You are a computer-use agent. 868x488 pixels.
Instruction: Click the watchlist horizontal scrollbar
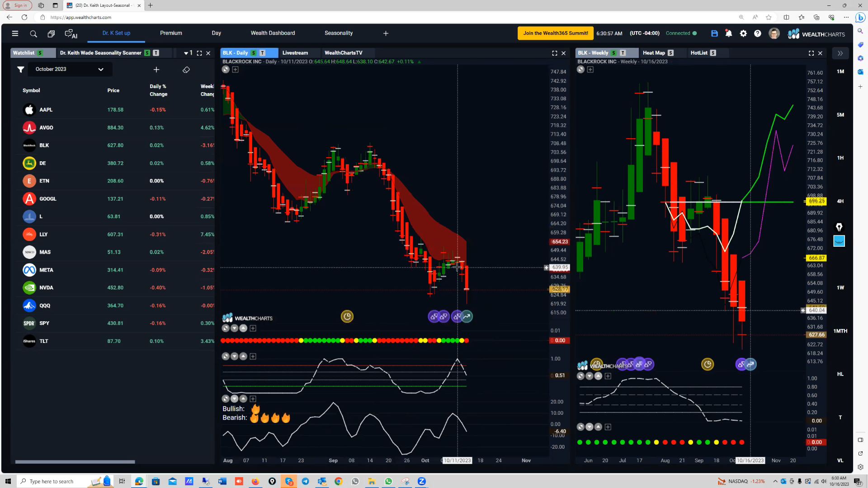[75, 462]
